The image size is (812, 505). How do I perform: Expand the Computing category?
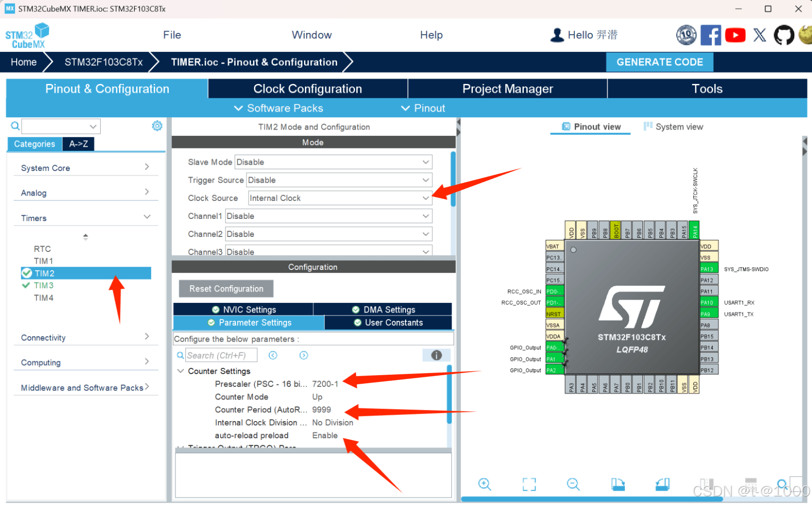(x=86, y=362)
